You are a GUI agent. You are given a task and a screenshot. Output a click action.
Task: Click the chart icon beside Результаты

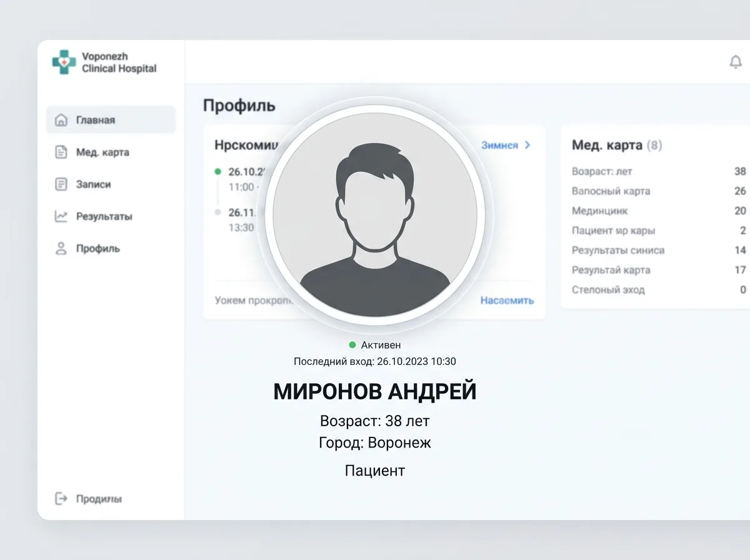point(61,216)
